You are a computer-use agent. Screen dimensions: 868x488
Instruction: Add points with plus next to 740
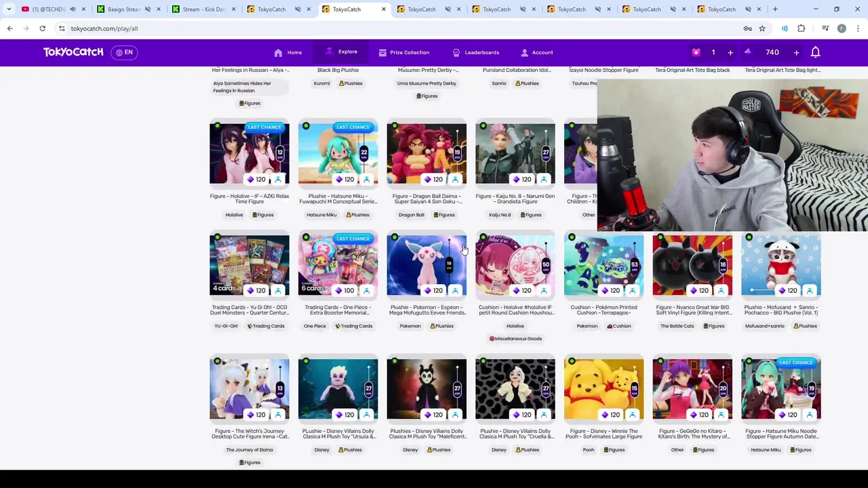pyautogui.click(x=796, y=52)
